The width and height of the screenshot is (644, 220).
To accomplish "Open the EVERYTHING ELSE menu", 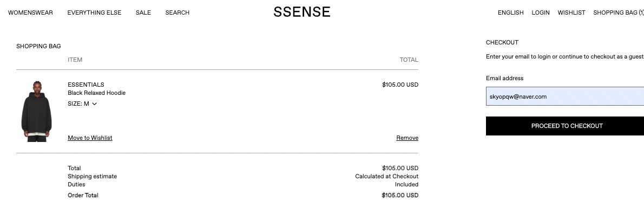I will click(x=94, y=12).
